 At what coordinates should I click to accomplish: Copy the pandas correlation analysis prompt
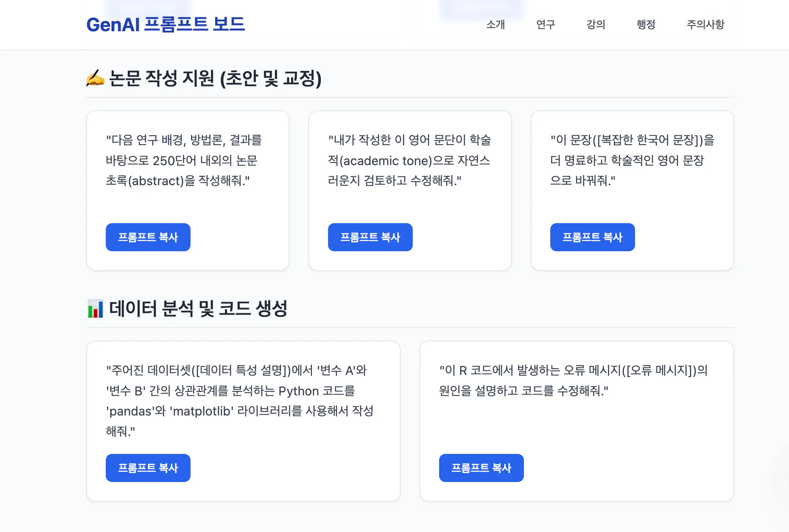click(148, 468)
